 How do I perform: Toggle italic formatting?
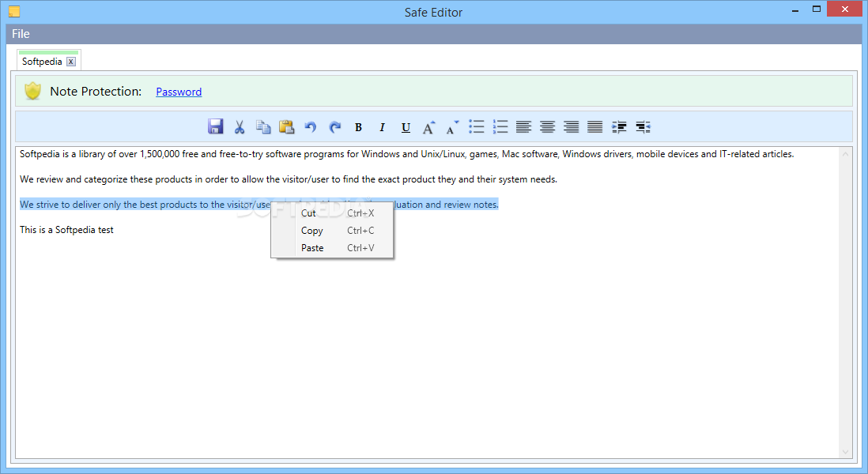pos(382,127)
